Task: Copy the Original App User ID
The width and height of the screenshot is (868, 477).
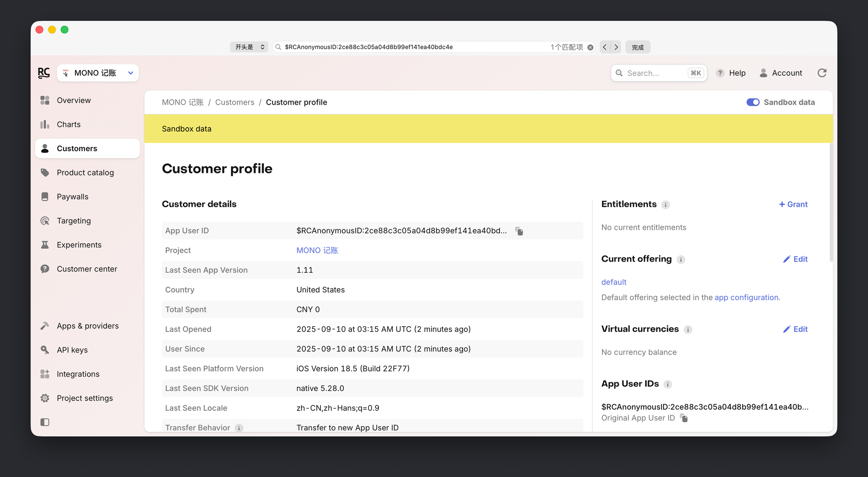Action: coord(684,418)
